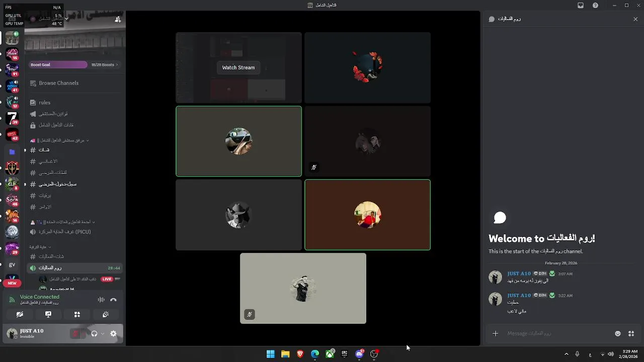Click JUST A10 username on 3:07 AM message
Screen dimensions: 644x362
tap(519, 274)
